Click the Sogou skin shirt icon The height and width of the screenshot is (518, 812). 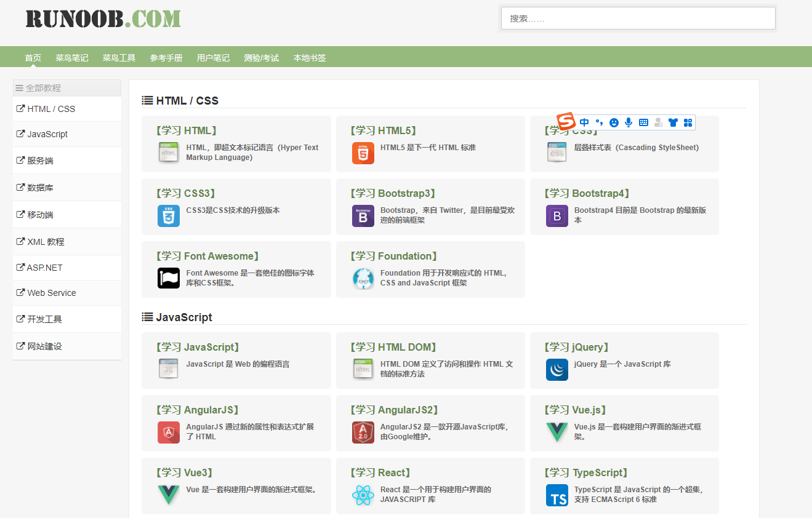point(673,122)
